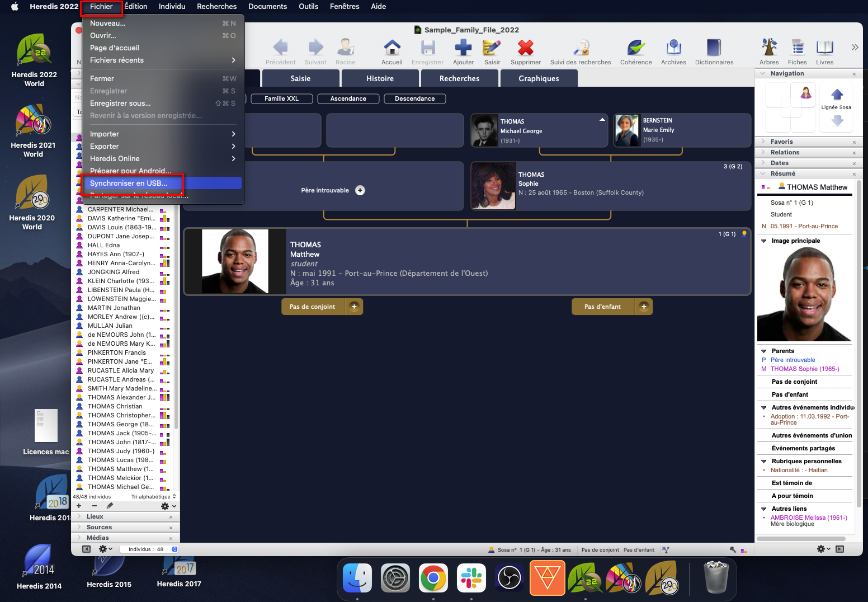Open the Dictionnaires toolbar icon

[714, 49]
